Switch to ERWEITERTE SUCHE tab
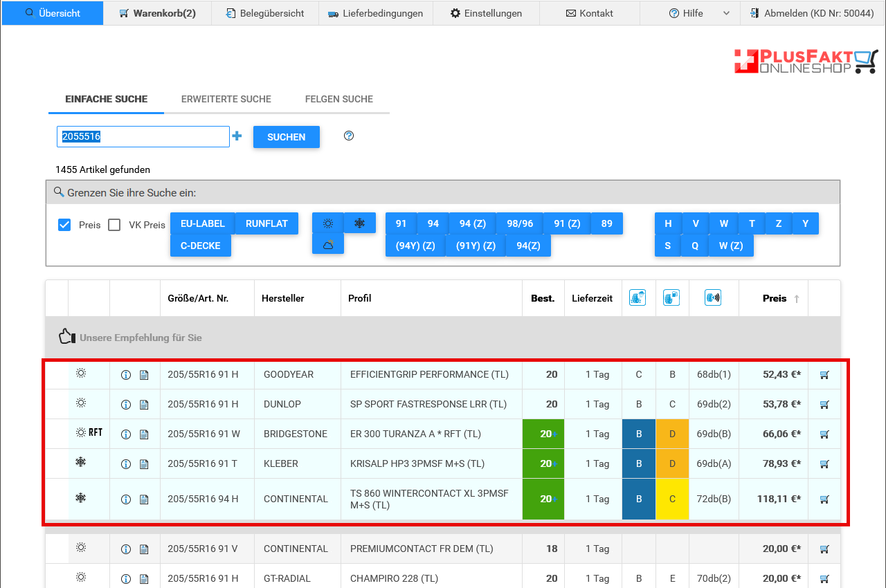The height and width of the screenshot is (588, 886). [226, 99]
